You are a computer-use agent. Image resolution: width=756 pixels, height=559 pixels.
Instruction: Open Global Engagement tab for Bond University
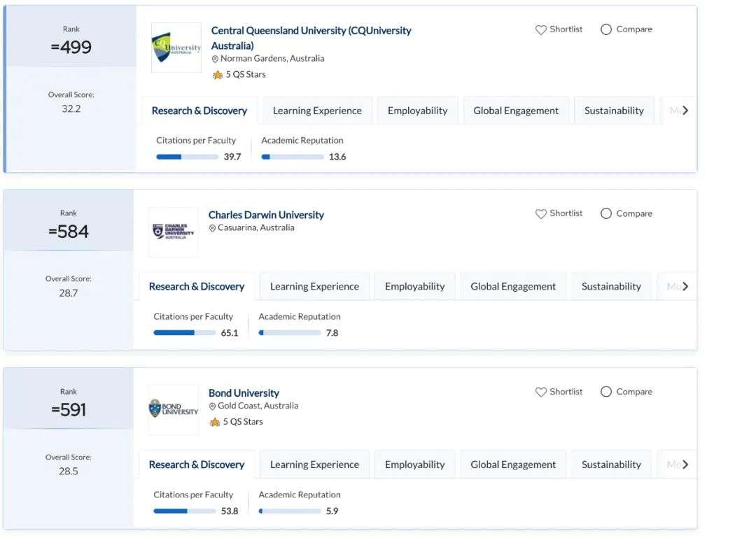pos(513,465)
